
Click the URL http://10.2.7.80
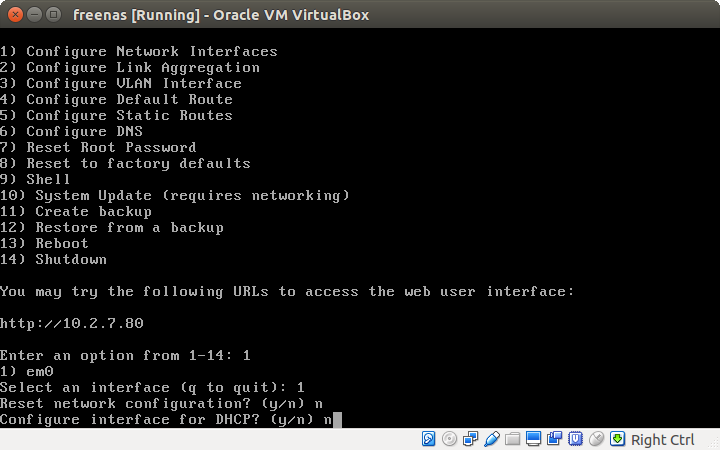72,324
